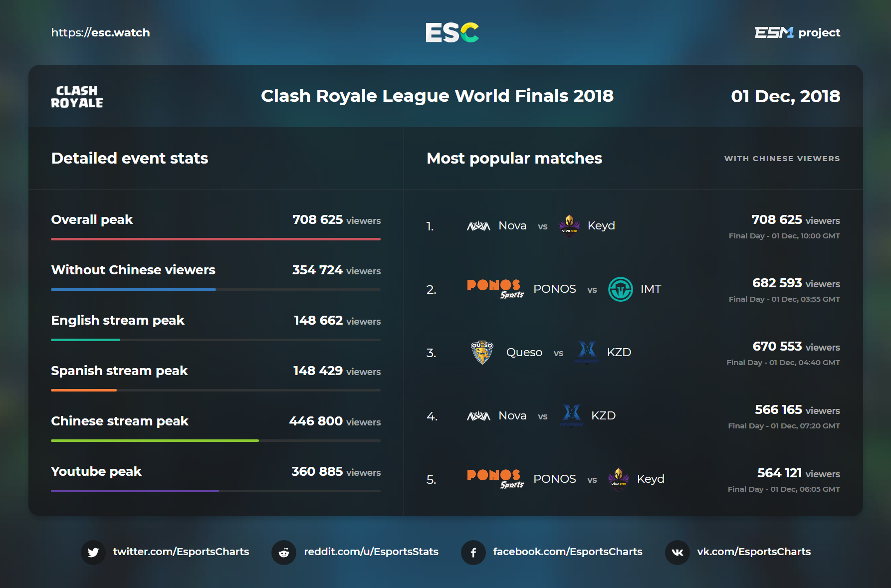The width and height of the screenshot is (891, 588).
Task: Click the PONOS Sports logo in match 2
Action: click(495, 289)
